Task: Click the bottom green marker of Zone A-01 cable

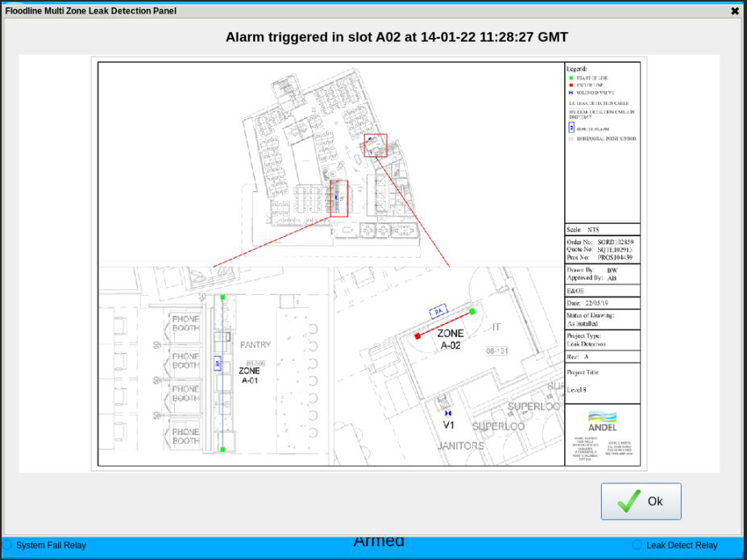Action: pyautogui.click(x=223, y=449)
